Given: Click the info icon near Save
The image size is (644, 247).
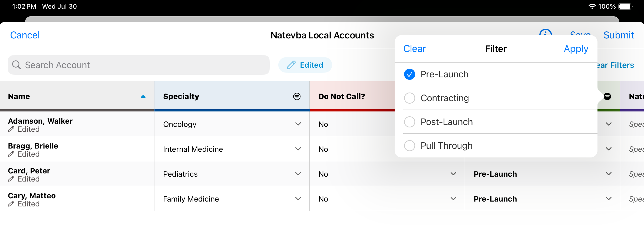Looking at the screenshot, I should point(545,32).
